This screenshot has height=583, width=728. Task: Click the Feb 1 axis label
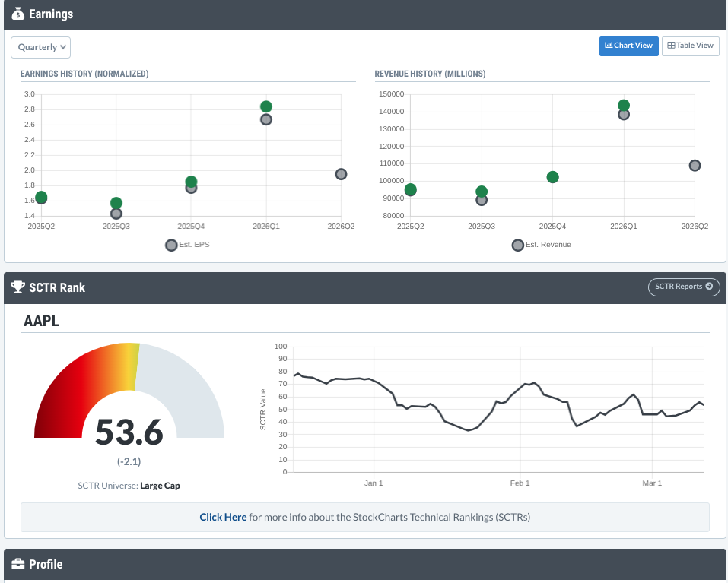point(520,483)
